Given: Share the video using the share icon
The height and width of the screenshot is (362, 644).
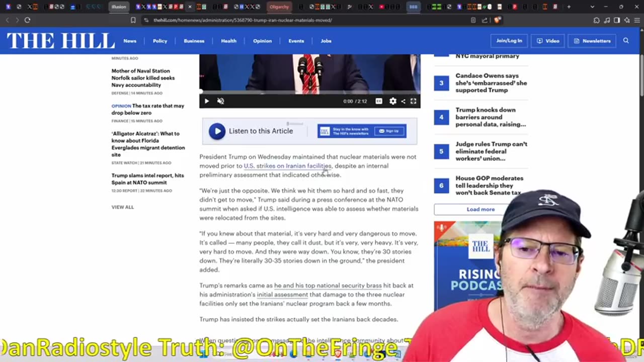Looking at the screenshot, I should tap(403, 101).
